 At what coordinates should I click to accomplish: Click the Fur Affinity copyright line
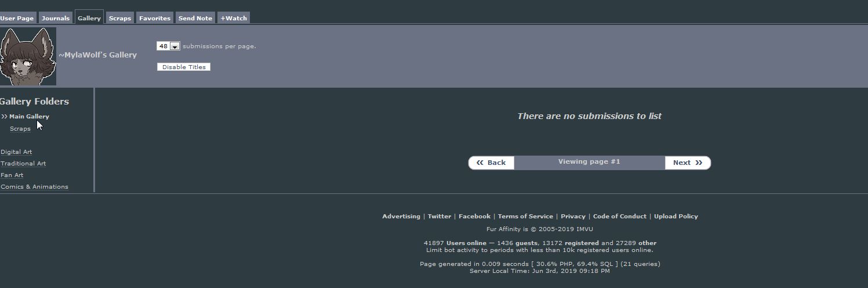pyautogui.click(x=540, y=229)
